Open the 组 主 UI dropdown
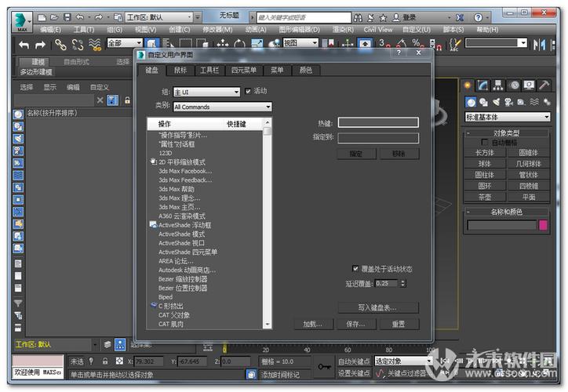Viewport: 568px width, 392px height. [206, 92]
